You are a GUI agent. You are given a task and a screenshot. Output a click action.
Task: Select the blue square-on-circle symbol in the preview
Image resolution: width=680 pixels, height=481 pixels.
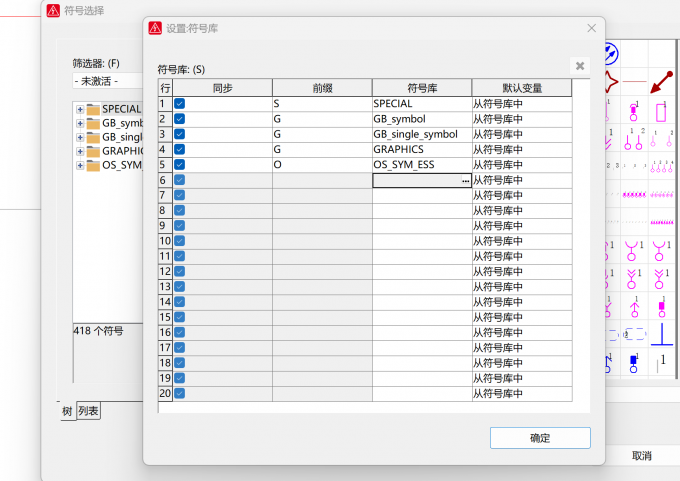(x=634, y=363)
